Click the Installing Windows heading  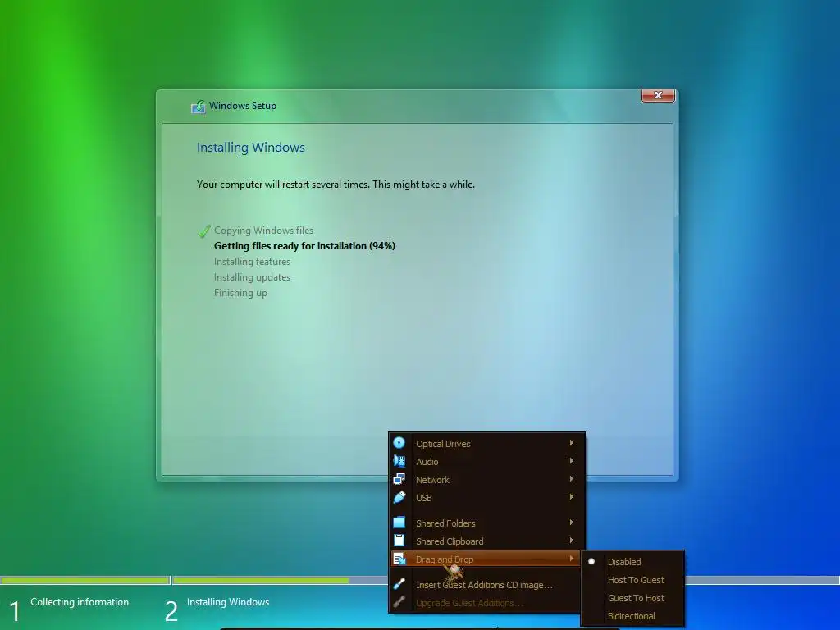(251, 148)
